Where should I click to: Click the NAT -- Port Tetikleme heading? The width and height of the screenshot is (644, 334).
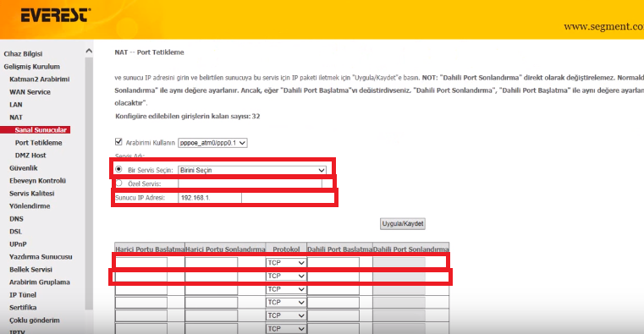(x=150, y=52)
